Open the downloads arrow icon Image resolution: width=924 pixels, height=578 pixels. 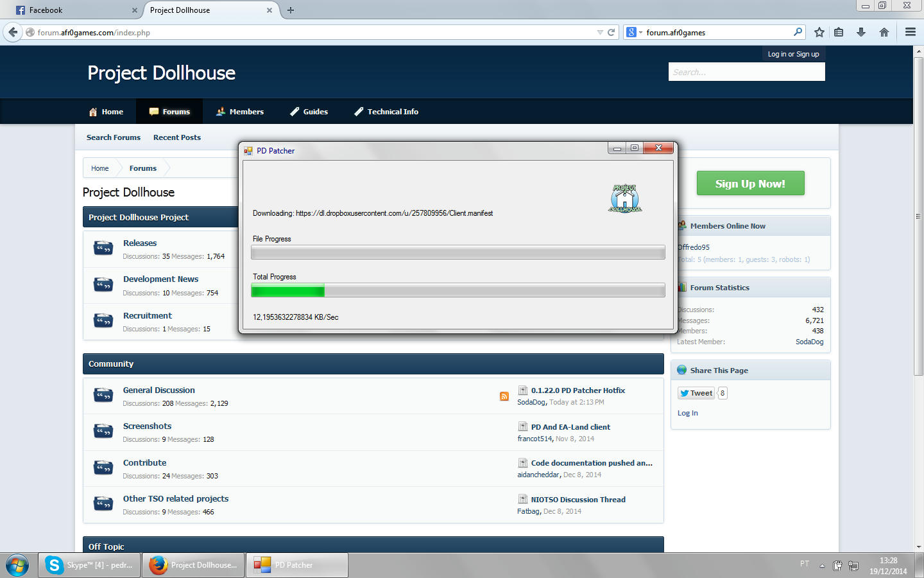pyautogui.click(x=861, y=32)
